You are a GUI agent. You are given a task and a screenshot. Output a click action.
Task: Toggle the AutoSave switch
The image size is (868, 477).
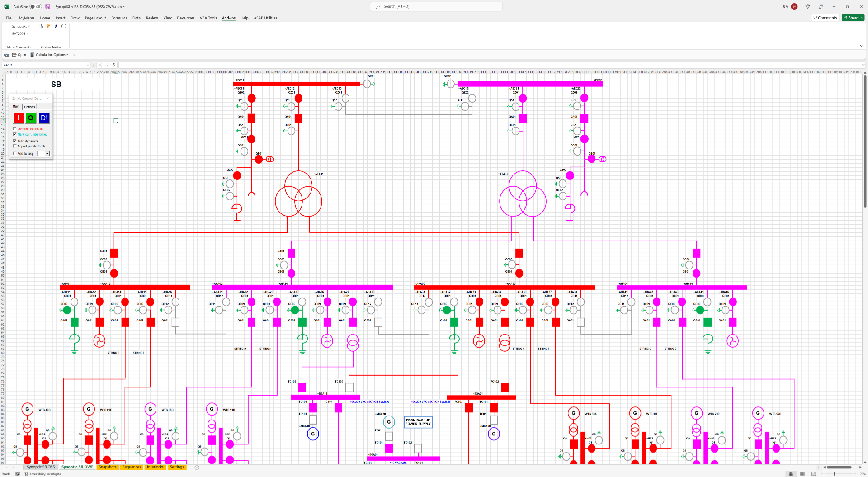36,7
